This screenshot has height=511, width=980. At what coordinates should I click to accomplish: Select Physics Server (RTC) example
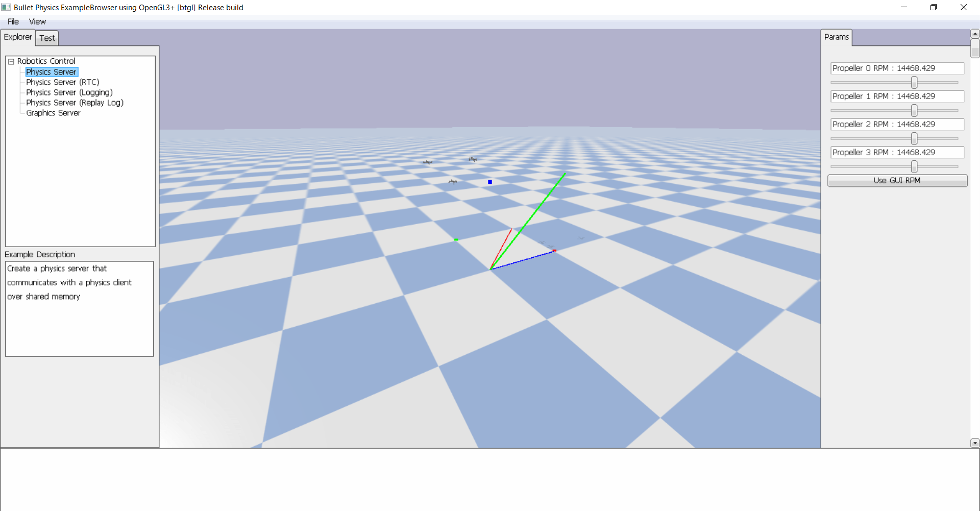pos(62,82)
